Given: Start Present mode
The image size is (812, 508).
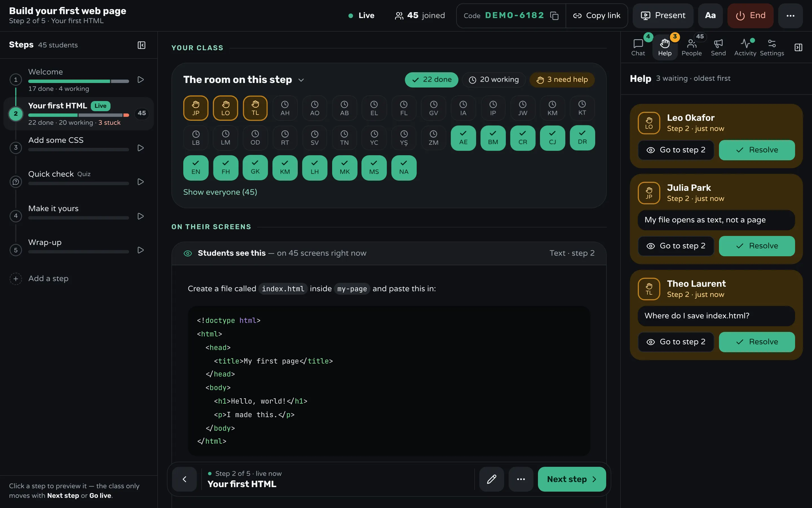Looking at the screenshot, I should tap(663, 16).
